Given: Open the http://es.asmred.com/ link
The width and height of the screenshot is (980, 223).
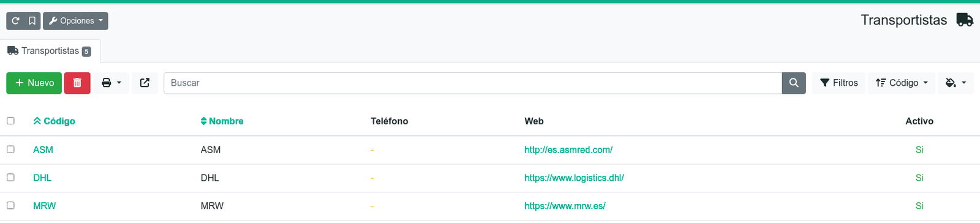Looking at the screenshot, I should tap(568, 149).
